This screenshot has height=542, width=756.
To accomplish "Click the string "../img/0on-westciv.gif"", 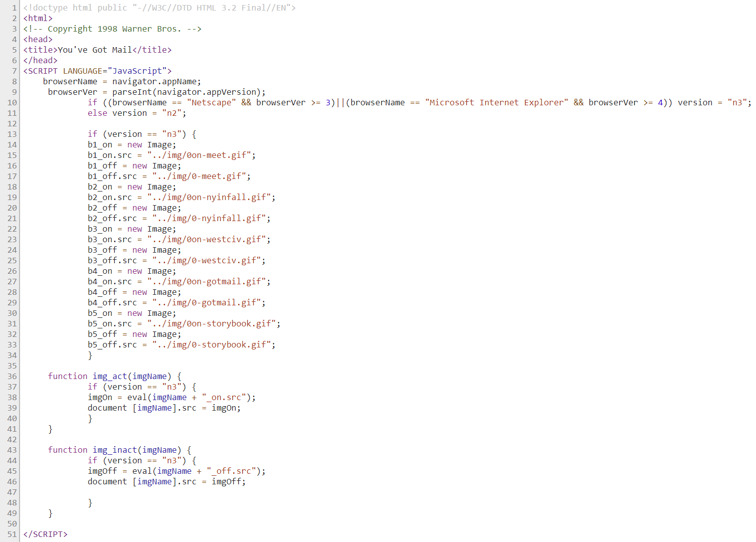I will [207, 239].
